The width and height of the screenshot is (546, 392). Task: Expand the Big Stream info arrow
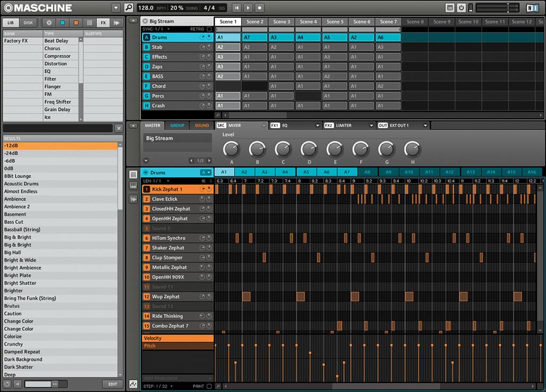point(146,161)
